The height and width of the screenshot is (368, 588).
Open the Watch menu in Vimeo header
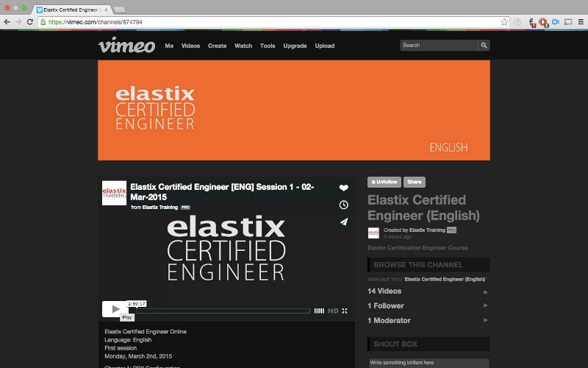(243, 46)
